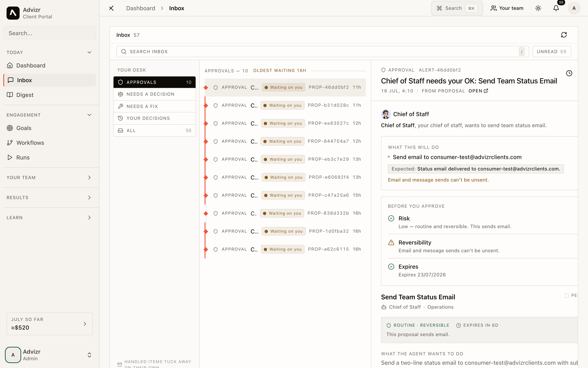Image resolution: width=588 pixels, height=368 pixels.
Task: Go to Dashboard breadcrumb link
Action: [x=140, y=8]
